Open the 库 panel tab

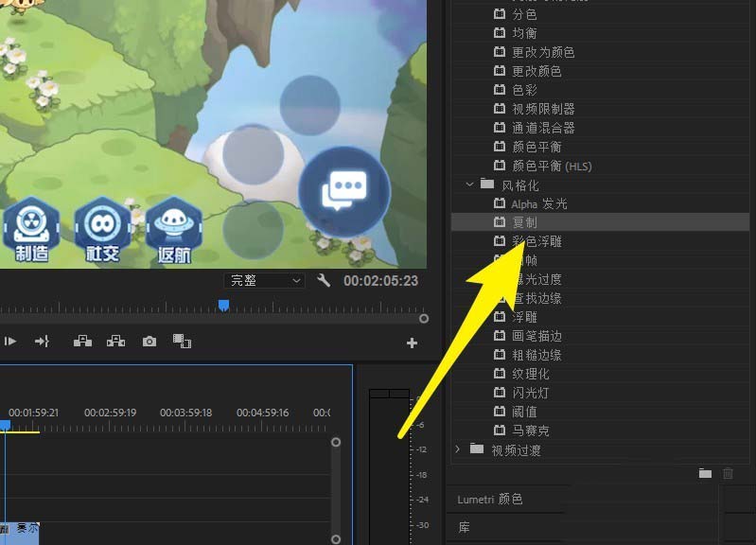(464, 527)
